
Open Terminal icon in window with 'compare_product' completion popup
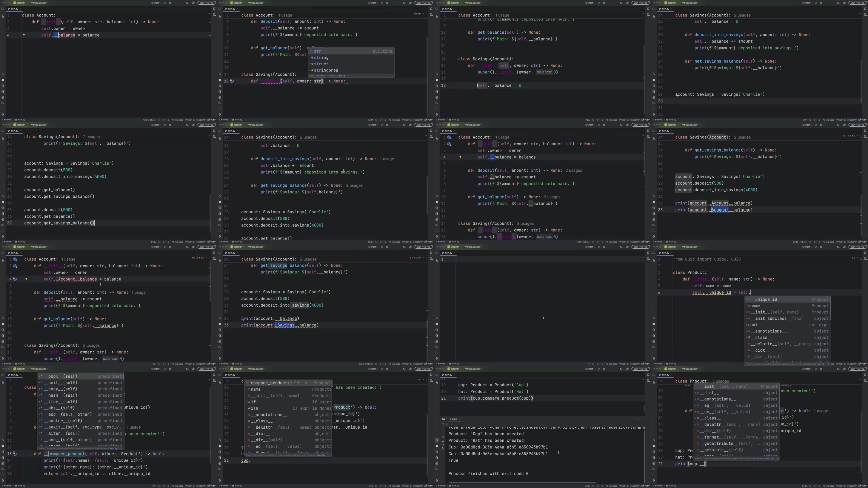point(220,469)
